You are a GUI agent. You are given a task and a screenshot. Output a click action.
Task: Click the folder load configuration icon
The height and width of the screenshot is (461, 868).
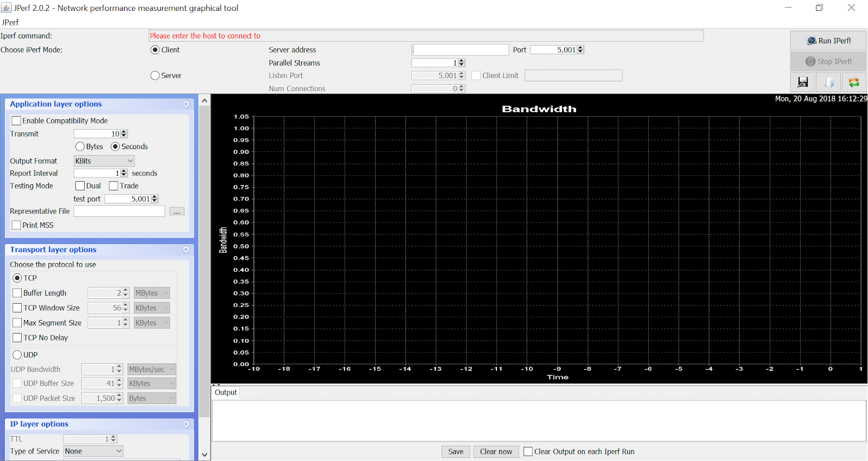828,82
